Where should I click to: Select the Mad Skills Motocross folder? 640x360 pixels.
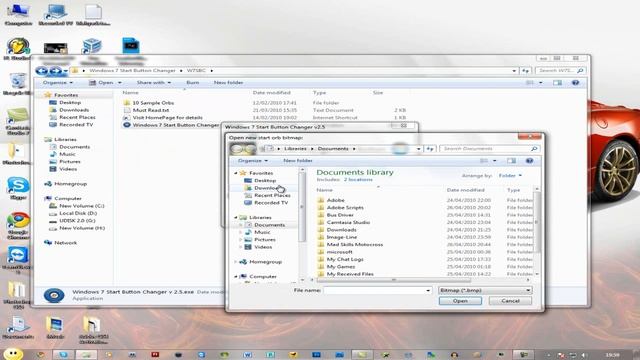[x=355, y=244]
